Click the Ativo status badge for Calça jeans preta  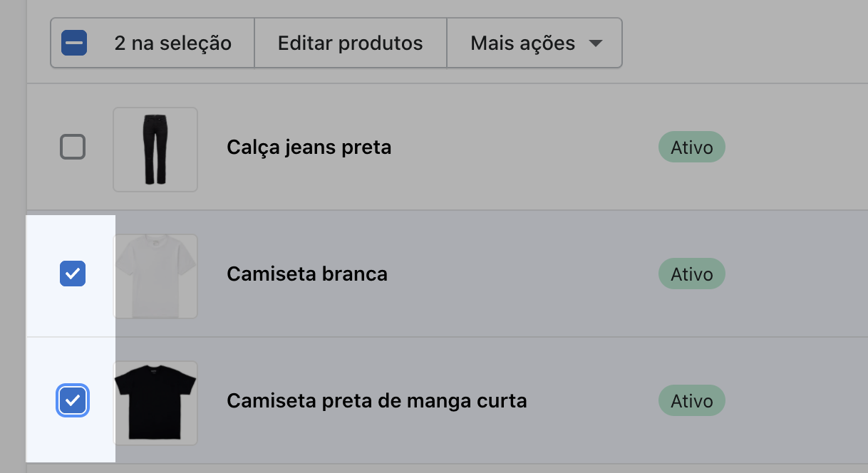691,147
